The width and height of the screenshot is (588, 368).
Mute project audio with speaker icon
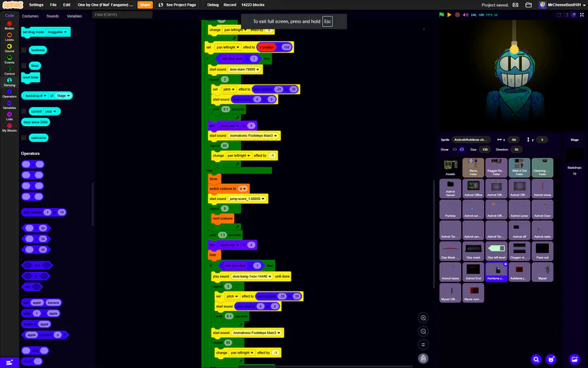(x=465, y=14)
